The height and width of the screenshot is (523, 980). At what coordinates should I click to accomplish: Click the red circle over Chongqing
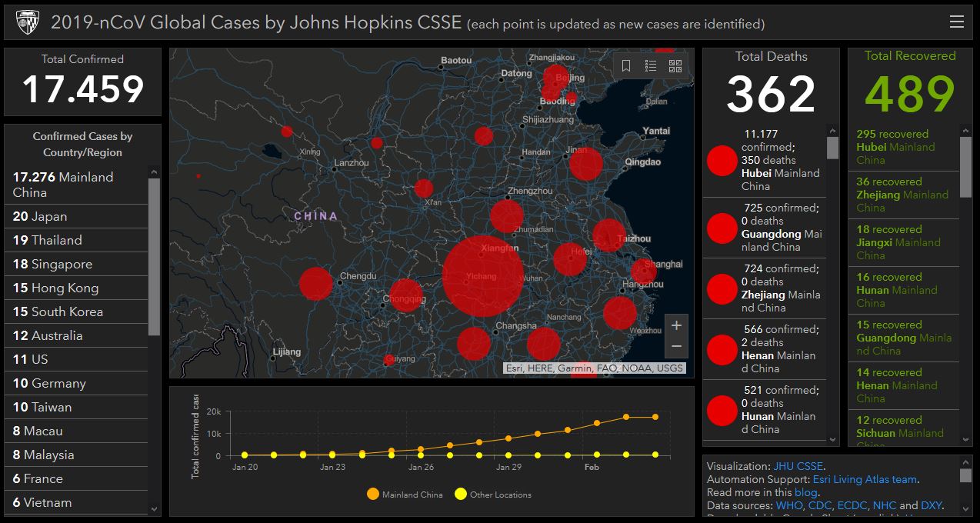click(x=405, y=295)
